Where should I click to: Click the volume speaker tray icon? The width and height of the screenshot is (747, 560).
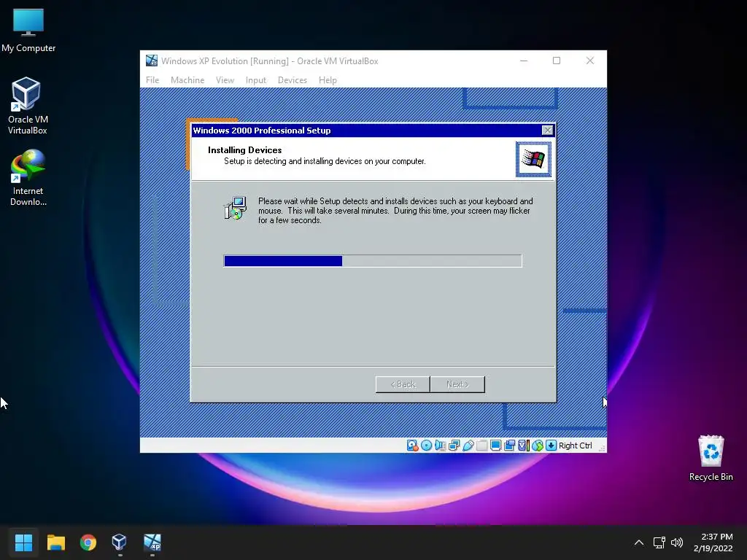[677, 542]
